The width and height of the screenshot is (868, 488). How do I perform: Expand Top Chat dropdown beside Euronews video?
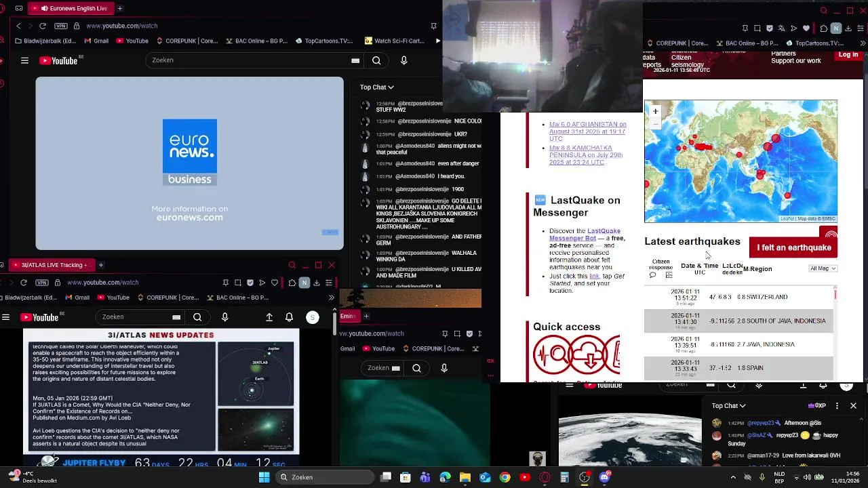click(x=376, y=87)
